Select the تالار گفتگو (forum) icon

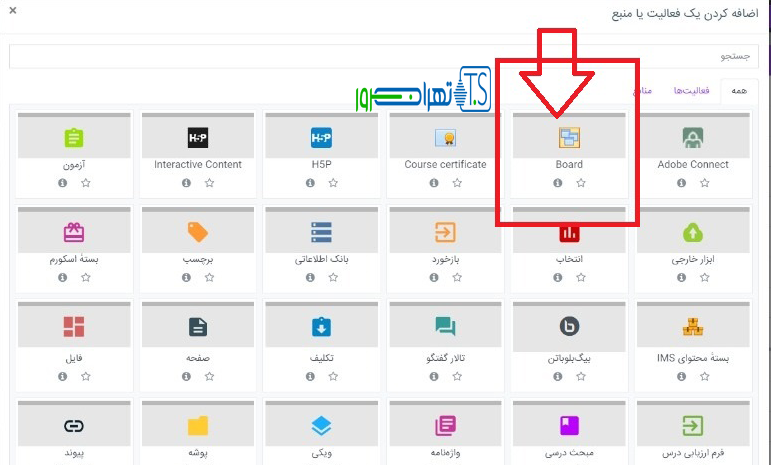445,327
